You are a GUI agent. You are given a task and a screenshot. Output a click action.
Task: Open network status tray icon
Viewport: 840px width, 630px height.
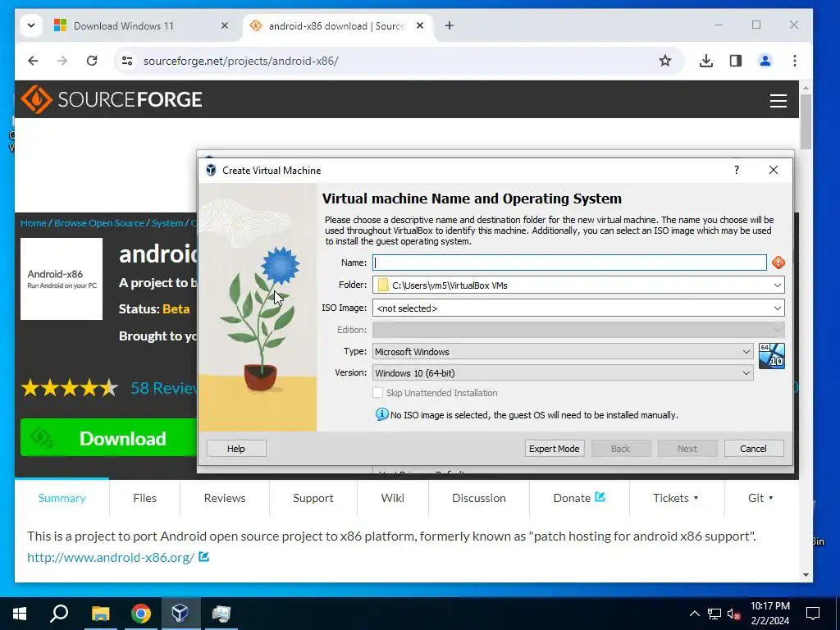[714, 614]
